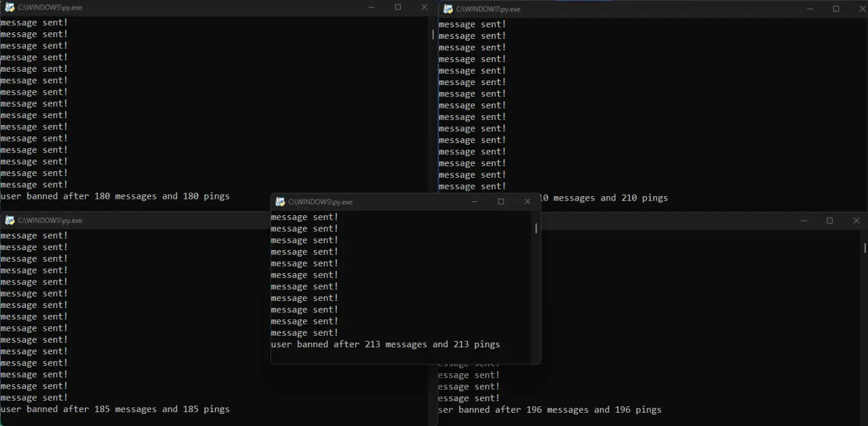Minimize the console showing 180 pings
The width and height of the screenshot is (868, 426).
click(371, 8)
